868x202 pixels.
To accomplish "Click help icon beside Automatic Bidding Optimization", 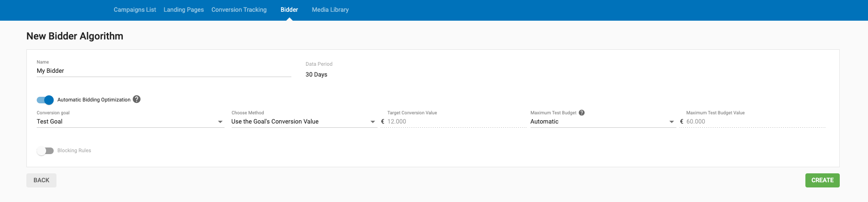I will 137,99.
